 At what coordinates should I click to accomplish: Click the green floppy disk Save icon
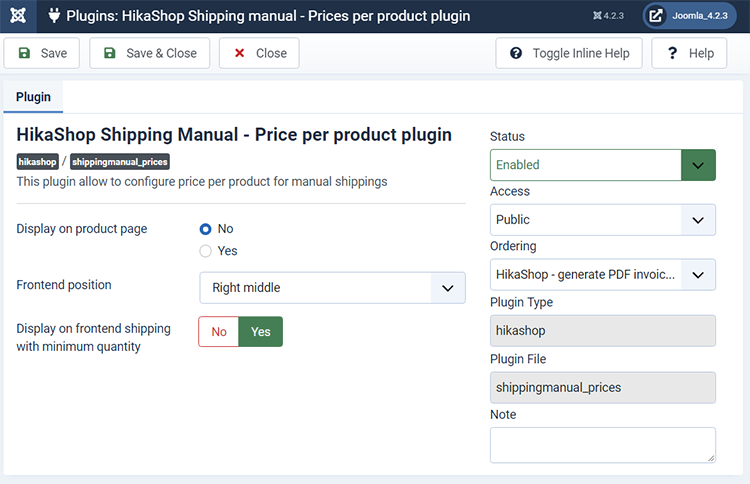pos(24,53)
